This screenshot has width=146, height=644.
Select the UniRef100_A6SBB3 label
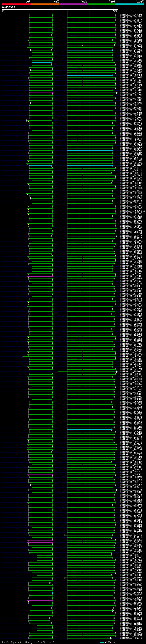click(x=131, y=359)
